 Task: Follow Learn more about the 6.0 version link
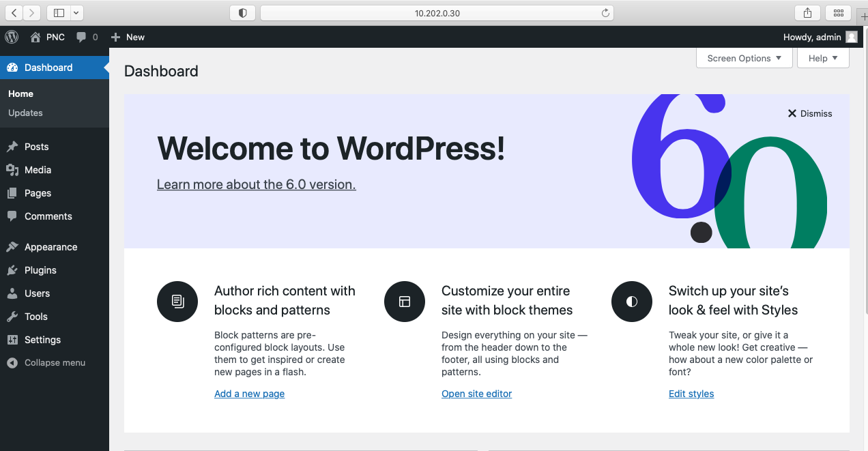[257, 184]
